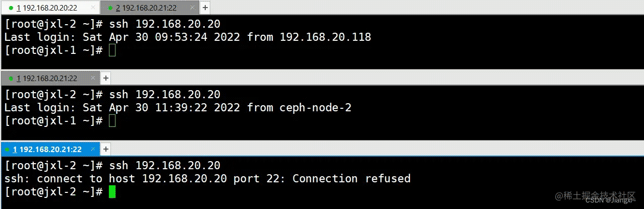Close the second tab in top pane
644x209 pixels.
coord(193,8)
